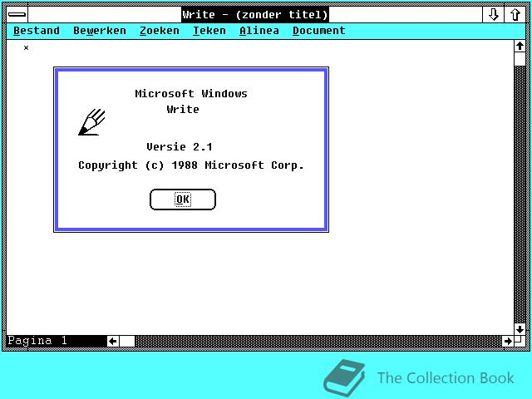Screen dimensions: 532x399
Task: Open the Teken menu
Action: (209, 31)
